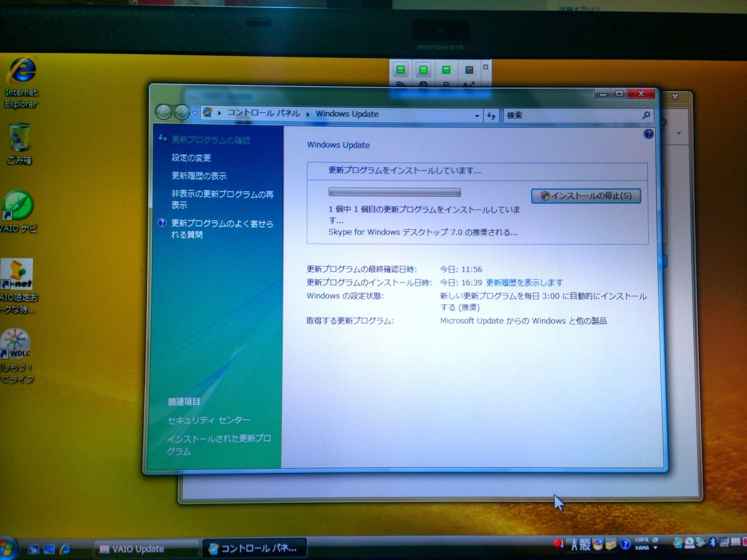Switch to VAIO Update taskbar button

coord(146,549)
